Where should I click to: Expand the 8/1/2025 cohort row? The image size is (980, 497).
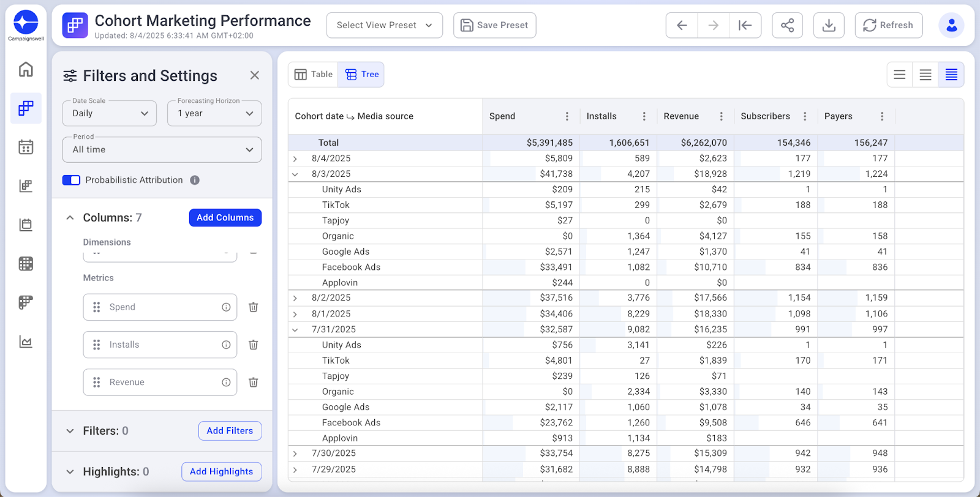click(295, 314)
